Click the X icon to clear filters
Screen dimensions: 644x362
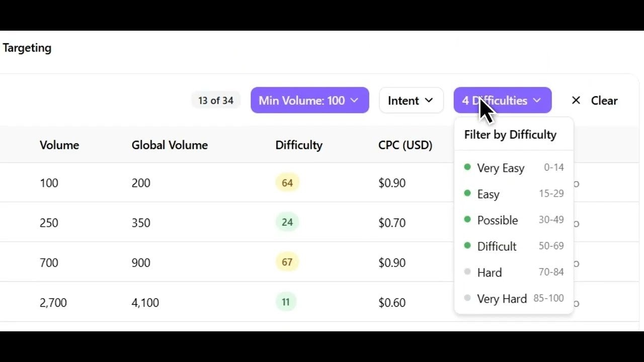pos(576,100)
